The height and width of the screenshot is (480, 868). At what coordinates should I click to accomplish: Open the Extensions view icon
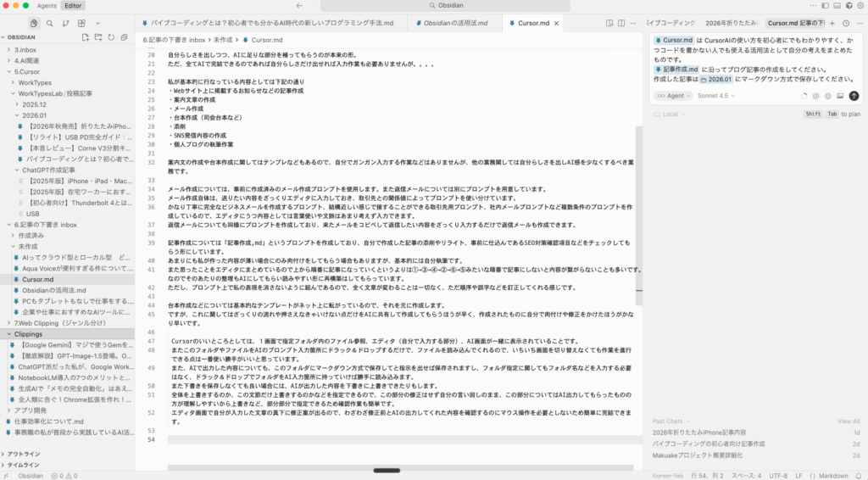[84, 23]
